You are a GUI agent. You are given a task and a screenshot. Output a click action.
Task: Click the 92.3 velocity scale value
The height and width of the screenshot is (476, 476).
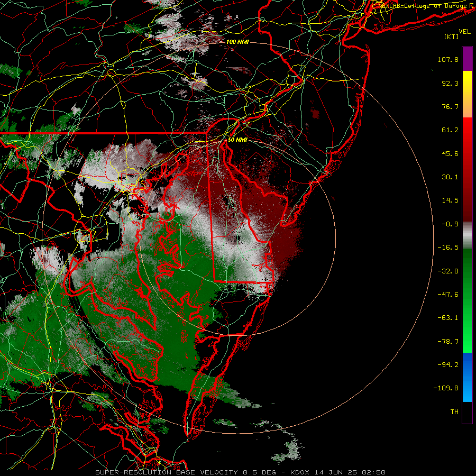[450, 83]
